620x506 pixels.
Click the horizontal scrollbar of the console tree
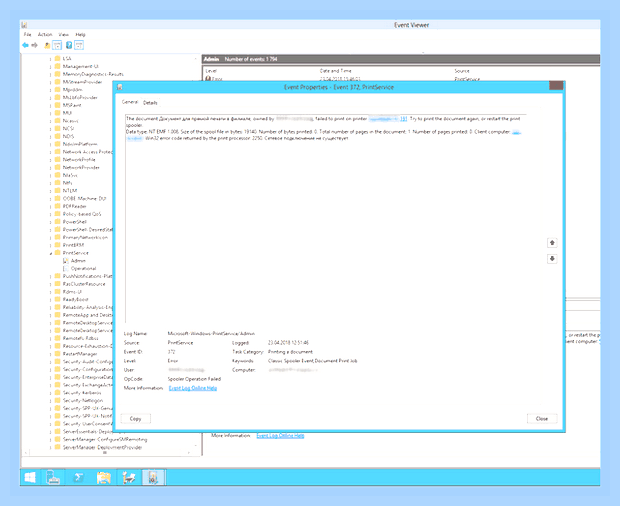point(105,453)
